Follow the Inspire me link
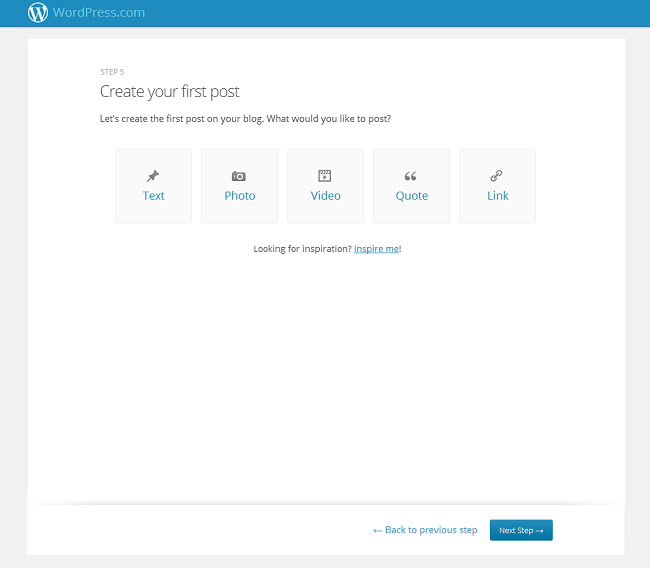The width and height of the screenshot is (650, 568). click(376, 249)
